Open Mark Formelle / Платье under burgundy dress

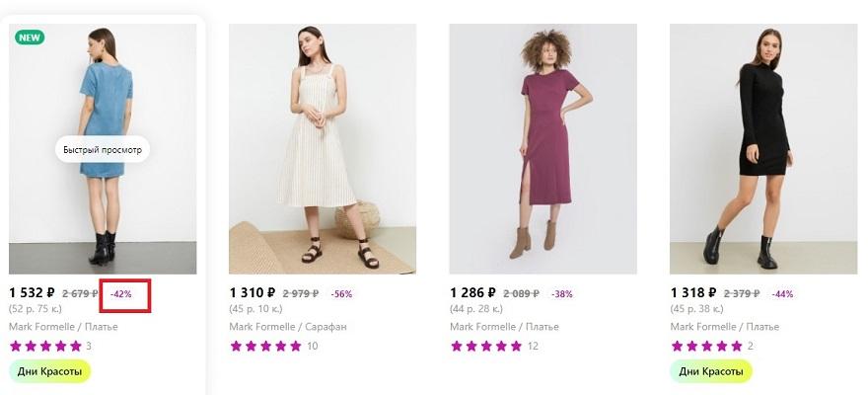coord(502,327)
